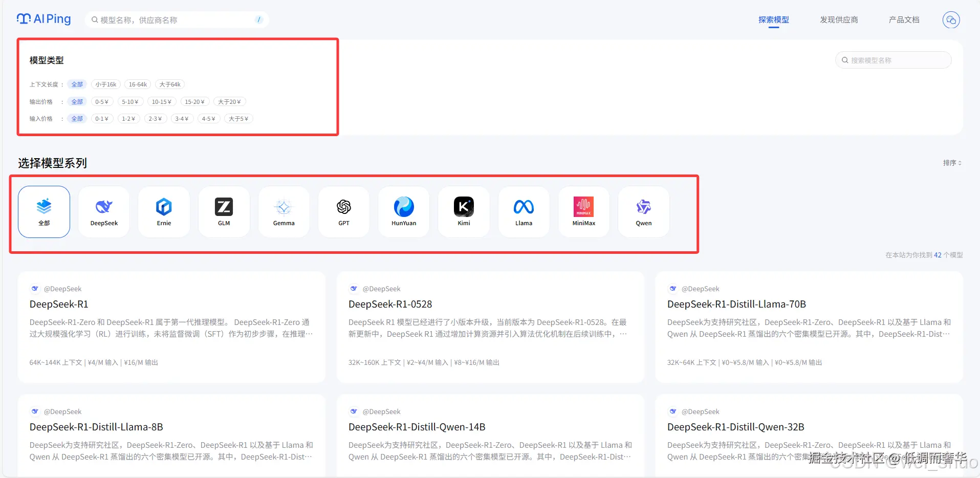Open the DeepSeek-R1-Distill-Qwen-14B model title
Image resolution: width=980 pixels, height=478 pixels.
tap(417, 427)
